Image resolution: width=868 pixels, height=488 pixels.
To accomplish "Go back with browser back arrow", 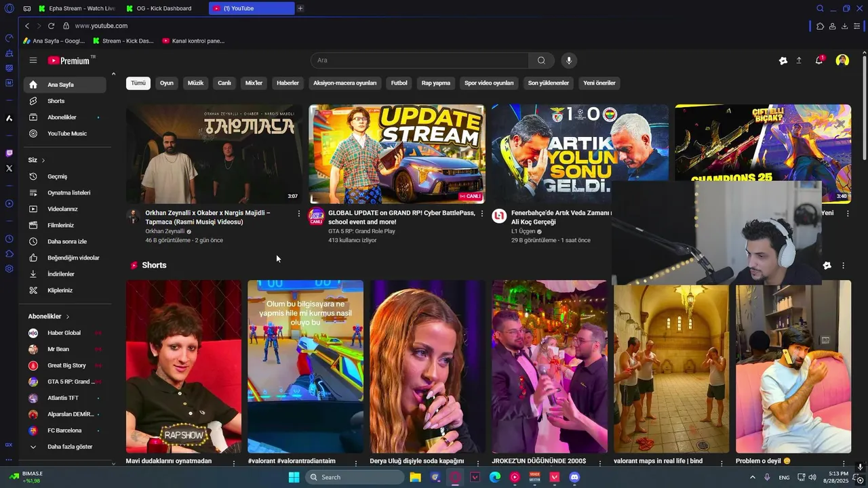I will coord(27,26).
